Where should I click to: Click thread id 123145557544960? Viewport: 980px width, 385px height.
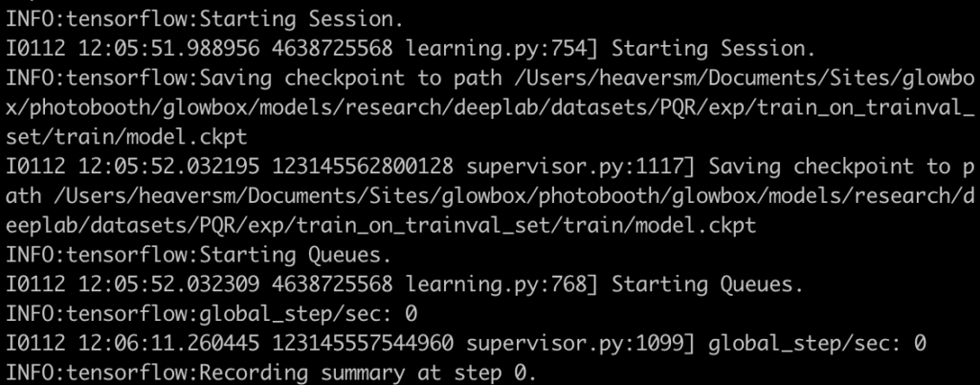pos(363,343)
